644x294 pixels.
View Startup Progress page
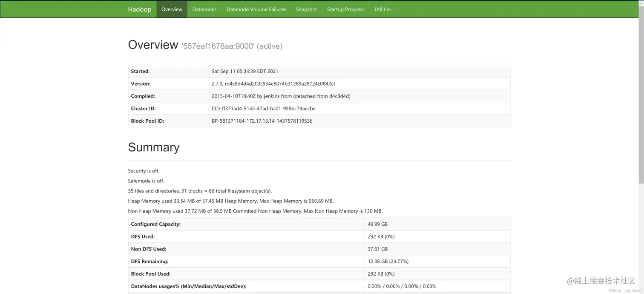click(x=346, y=9)
